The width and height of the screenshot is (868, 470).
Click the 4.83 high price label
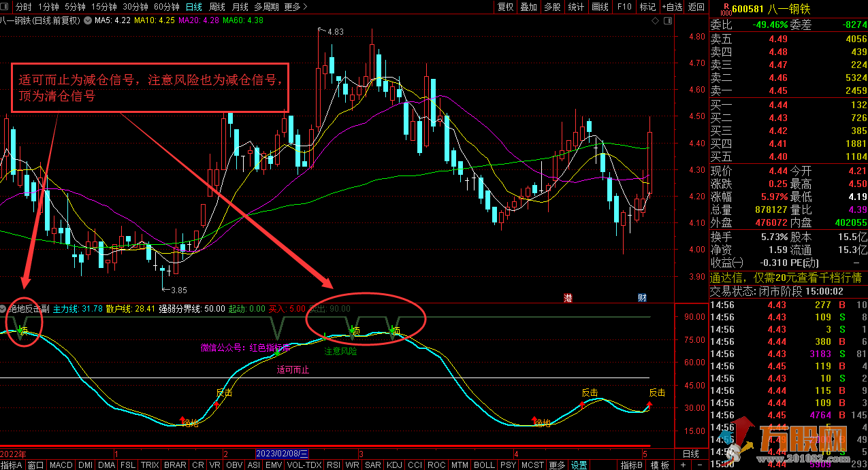point(335,32)
